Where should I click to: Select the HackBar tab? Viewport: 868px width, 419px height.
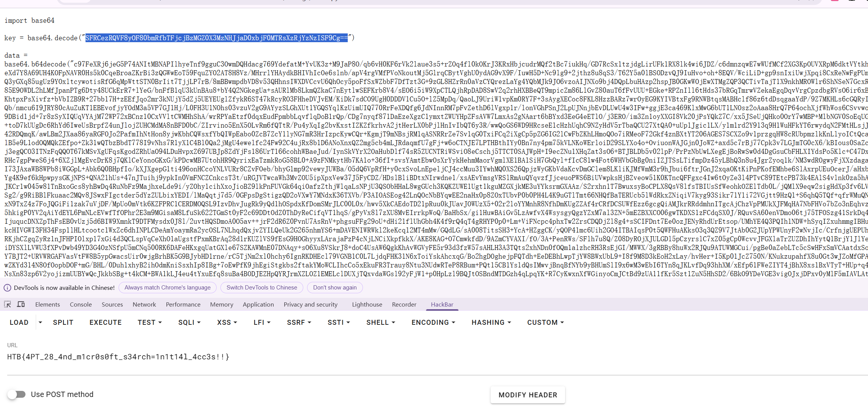[442, 304]
